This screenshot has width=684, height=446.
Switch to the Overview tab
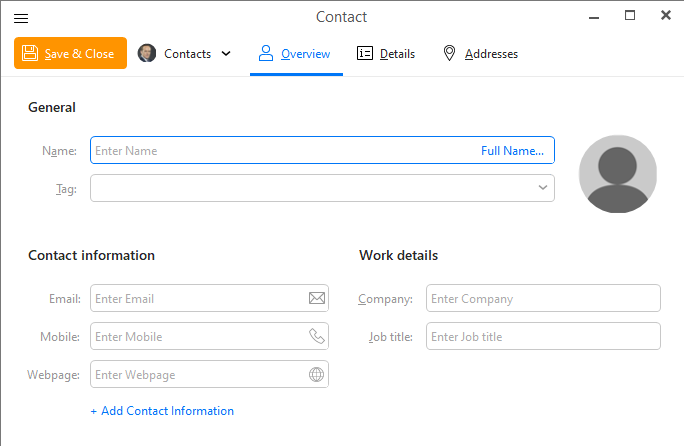pyautogui.click(x=296, y=54)
